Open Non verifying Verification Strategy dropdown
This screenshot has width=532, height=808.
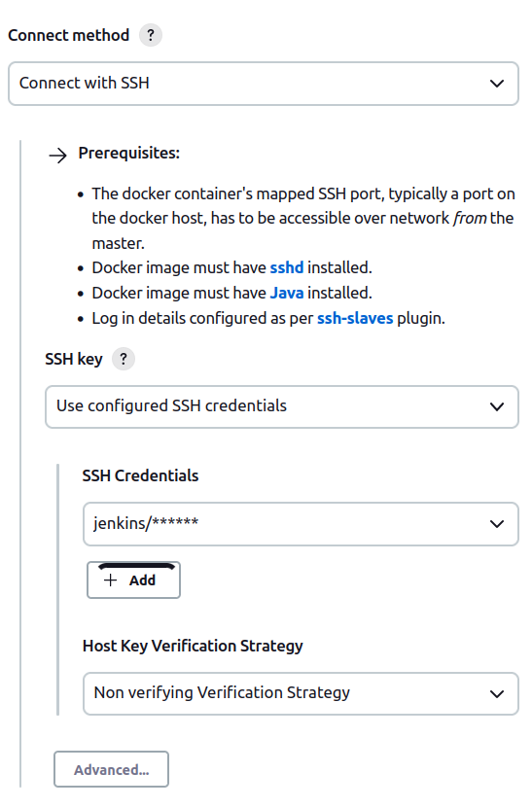coord(301,693)
